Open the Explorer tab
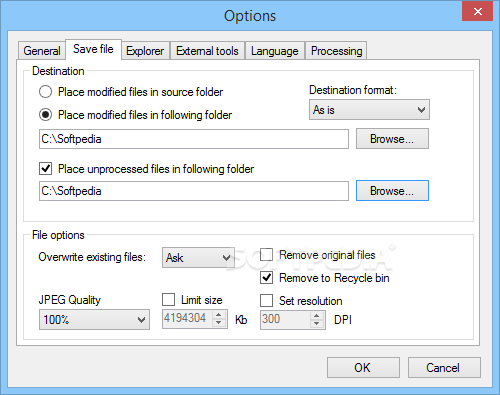Screen dimensions: 500x395 (145, 51)
